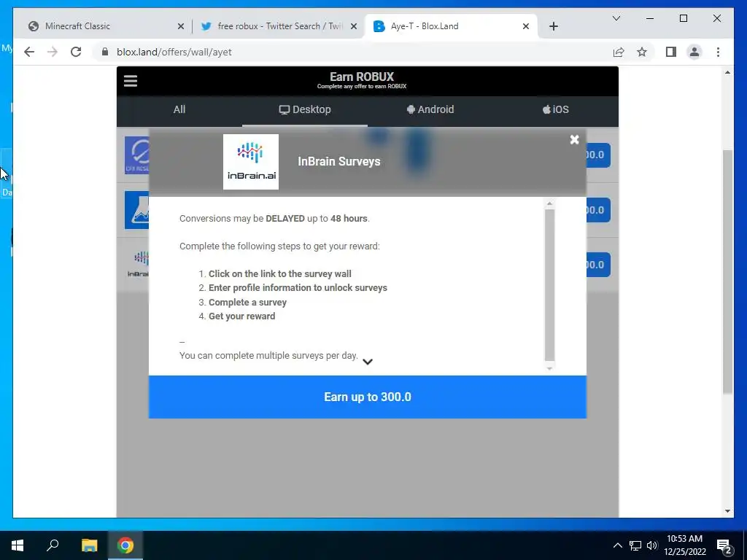
Task: Switch to the Desktop offers tab
Action: tap(305, 109)
